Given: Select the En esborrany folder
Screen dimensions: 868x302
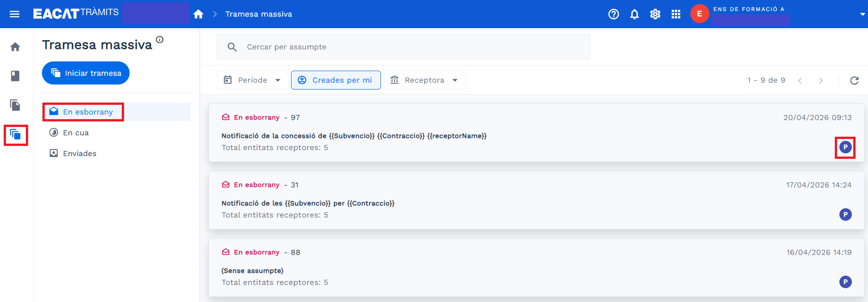Looking at the screenshot, I should pos(88,112).
